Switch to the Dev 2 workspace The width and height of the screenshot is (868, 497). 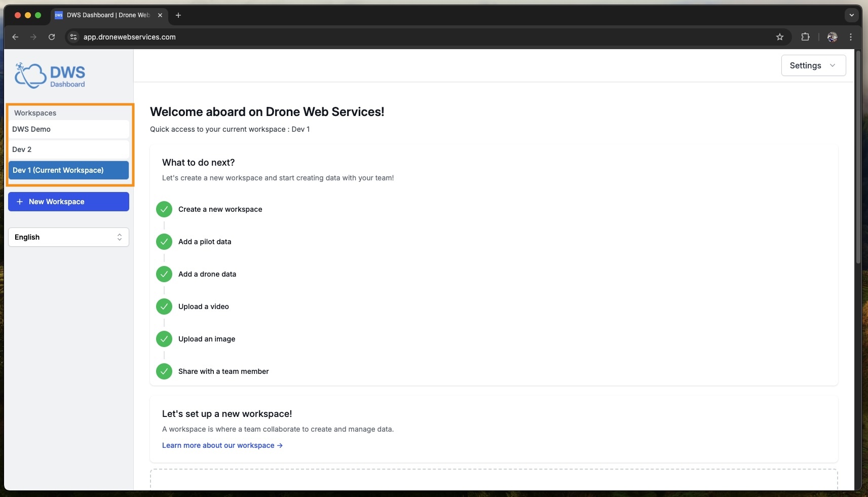pyautogui.click(x=68, y=149)
